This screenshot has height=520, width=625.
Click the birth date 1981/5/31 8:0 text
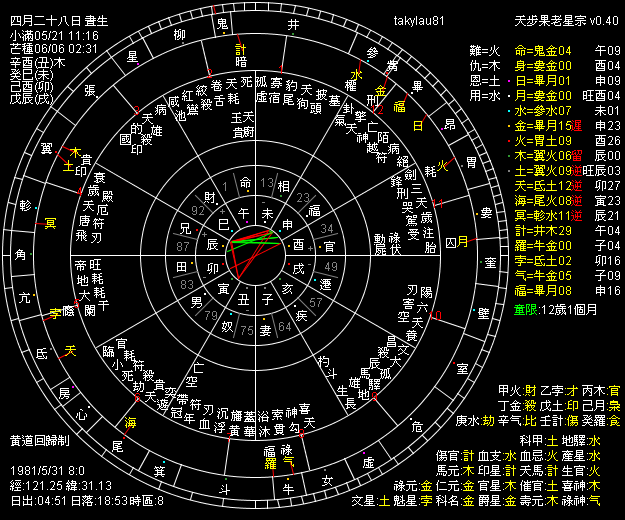(50, 471)
